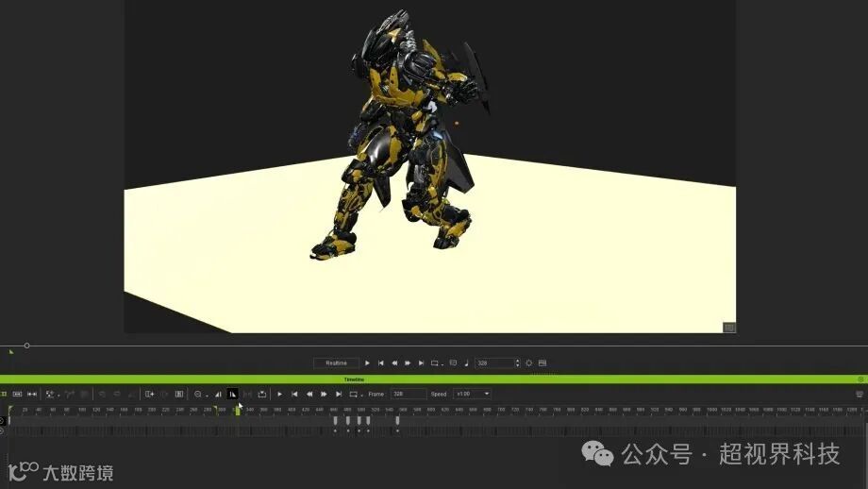868x489 pixels.
Task: Click the mark-in triangle icon in timeline toolbar
Action: (x=218, y=394)
